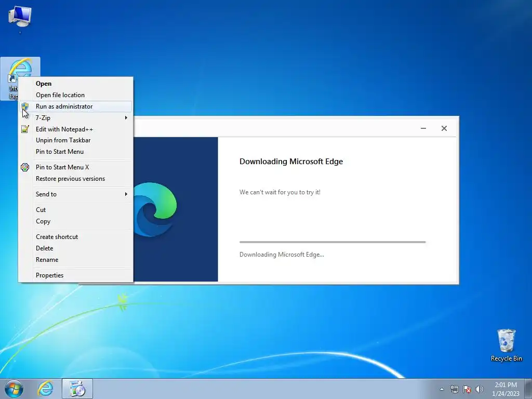This screenshot has width=532, height=399.
Task: Click the Windows Start orb
Action: 14,389
